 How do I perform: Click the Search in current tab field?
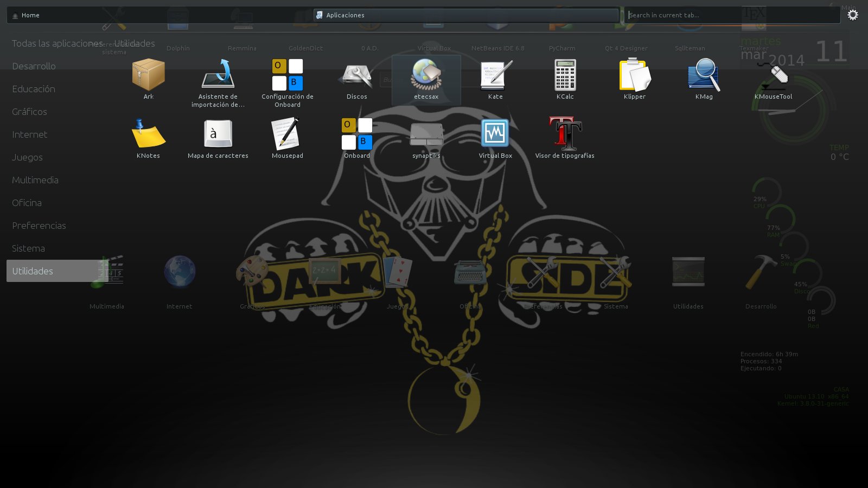click(x=732, y=15)
